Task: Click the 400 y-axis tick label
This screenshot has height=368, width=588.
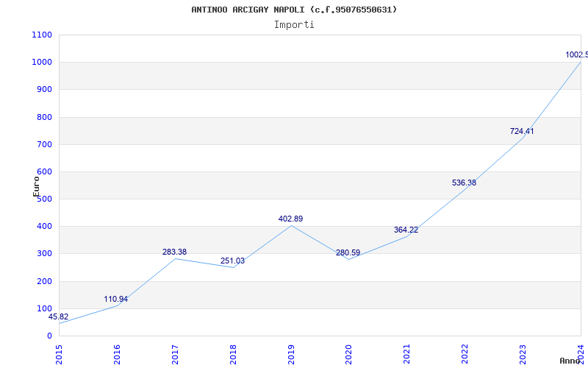Action: coord(44,227)
